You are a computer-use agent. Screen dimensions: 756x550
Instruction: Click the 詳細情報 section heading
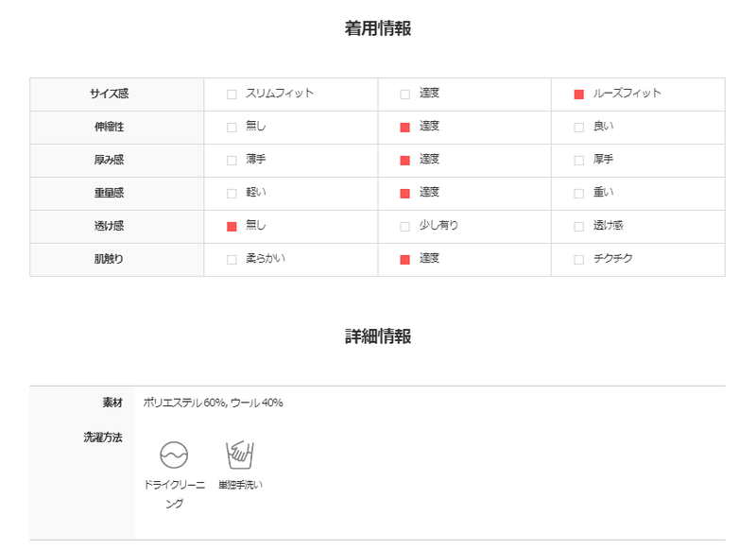coord(378,336)
